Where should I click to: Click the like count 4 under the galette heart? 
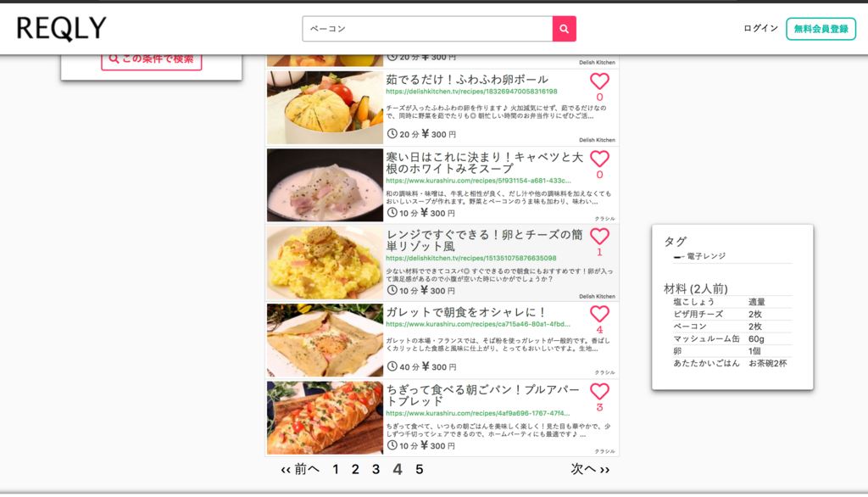point(599,330)
